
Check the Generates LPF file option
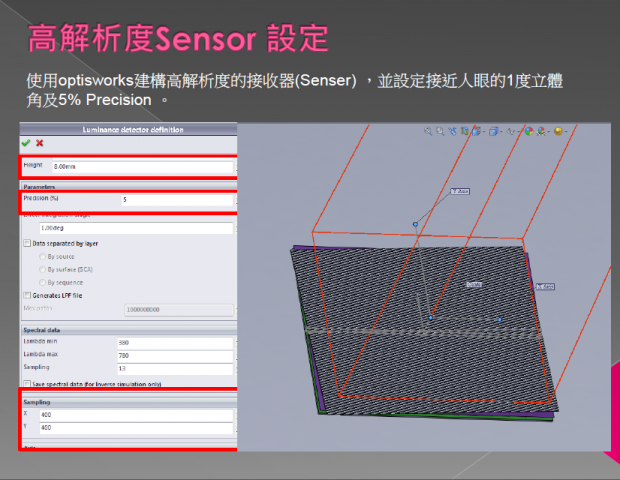[27, 295]
